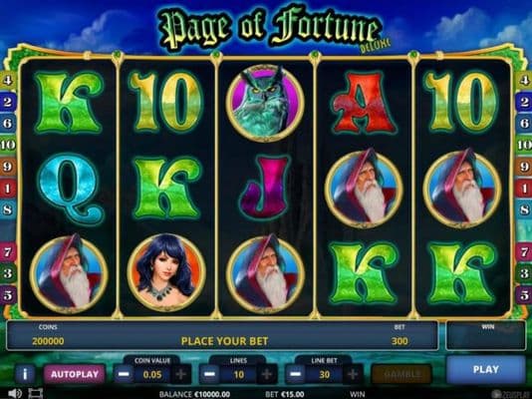Start Autoplay mode
Image resolution: width=532 pixels, height=399 pixels.
coord(75,374)
